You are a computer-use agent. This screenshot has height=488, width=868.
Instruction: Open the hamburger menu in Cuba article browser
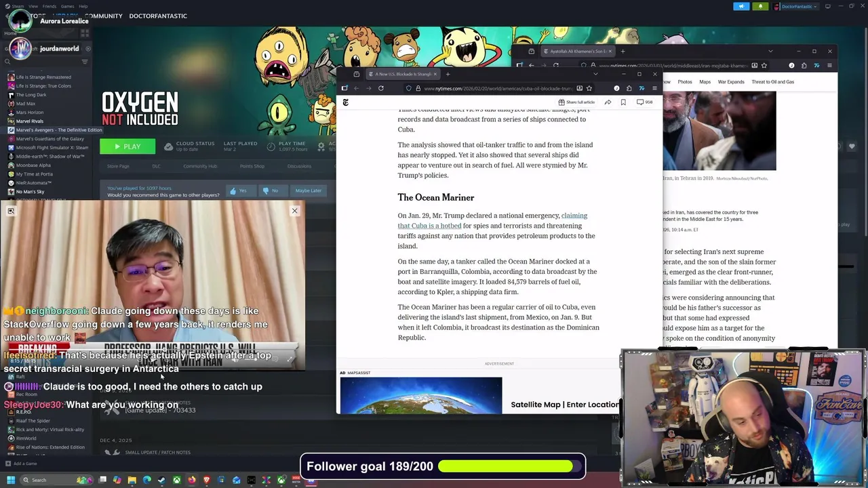click(x=654, y=88)
